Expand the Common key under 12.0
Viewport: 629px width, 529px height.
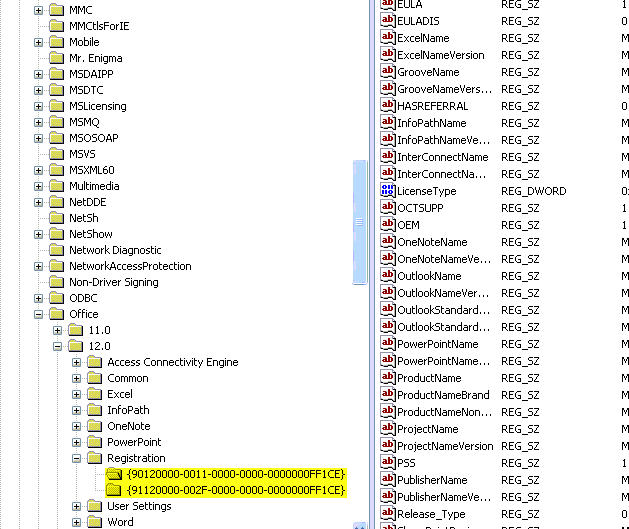point(77,379)
